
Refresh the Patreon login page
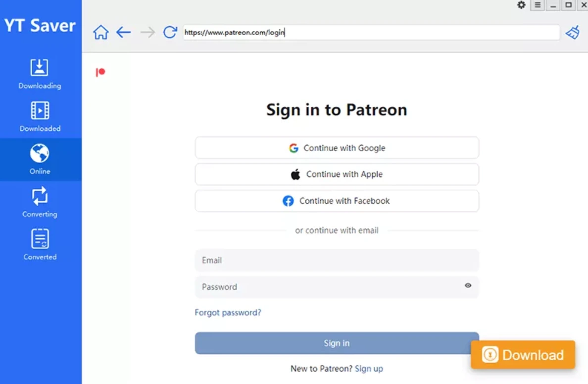pyautogui.click(x=170, y=32)
